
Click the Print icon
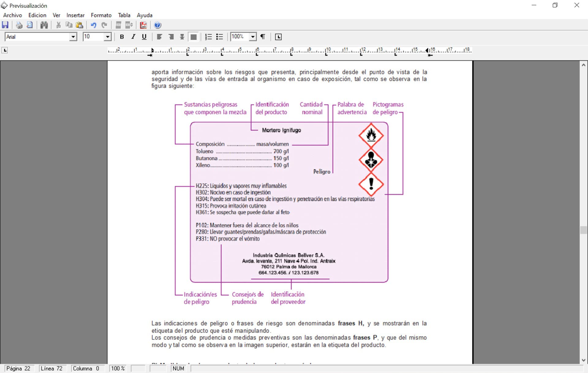coord(19,25)
